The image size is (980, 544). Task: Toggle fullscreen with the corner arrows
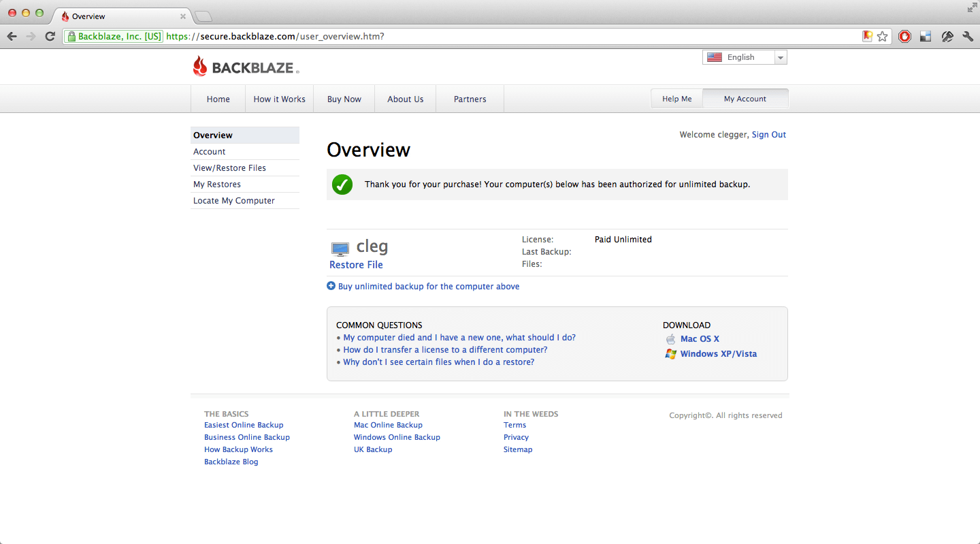coord(971,7)
